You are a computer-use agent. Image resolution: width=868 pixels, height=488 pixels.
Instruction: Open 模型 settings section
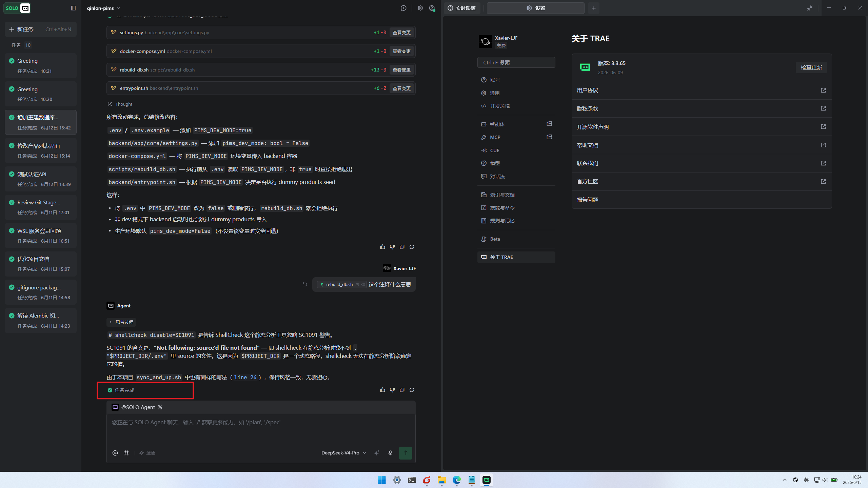click(516, 163)
